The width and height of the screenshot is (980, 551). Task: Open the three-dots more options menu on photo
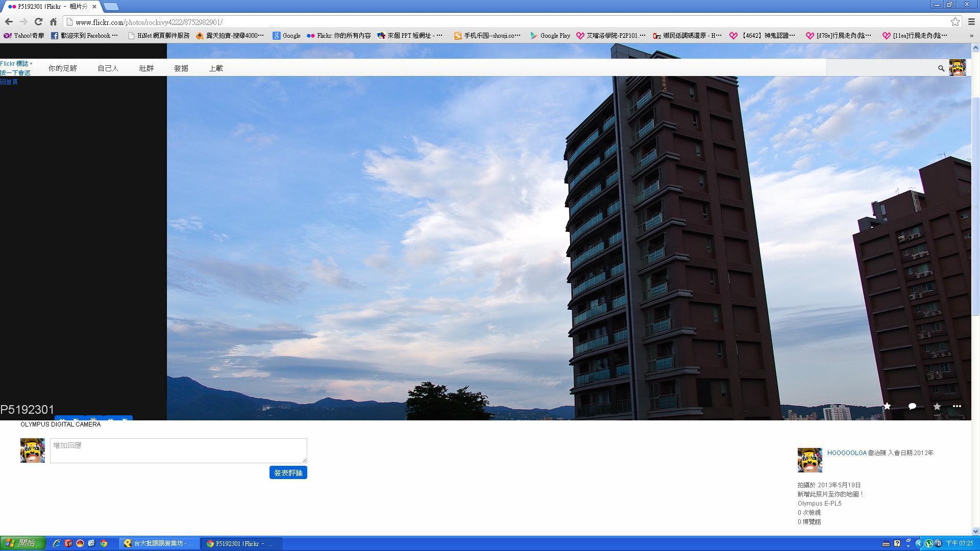(957, 406)
